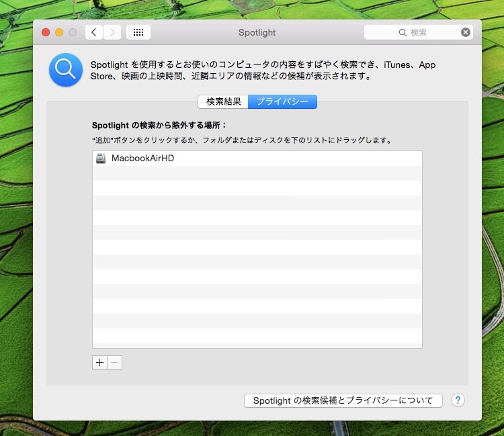Image resolution: width=504 pixels, height=436 pixels.
Task: Select the MacbookAirHD row in the list
Action: tap(257, 159)
